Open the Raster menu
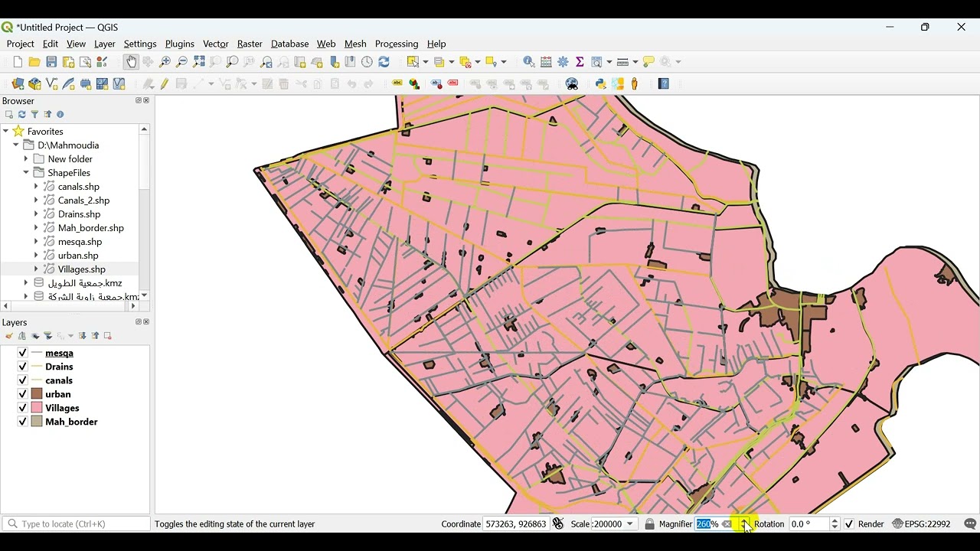The width and height of the screenshot is (980, 551). click(x=250, y=44)
